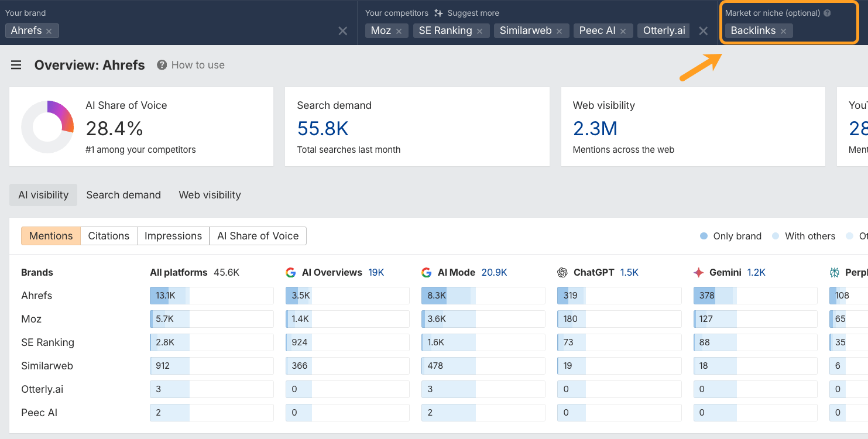Screen dimensions: 868x439
Task: Switch to the Search demand tab
Action: (x=123, y=194)
